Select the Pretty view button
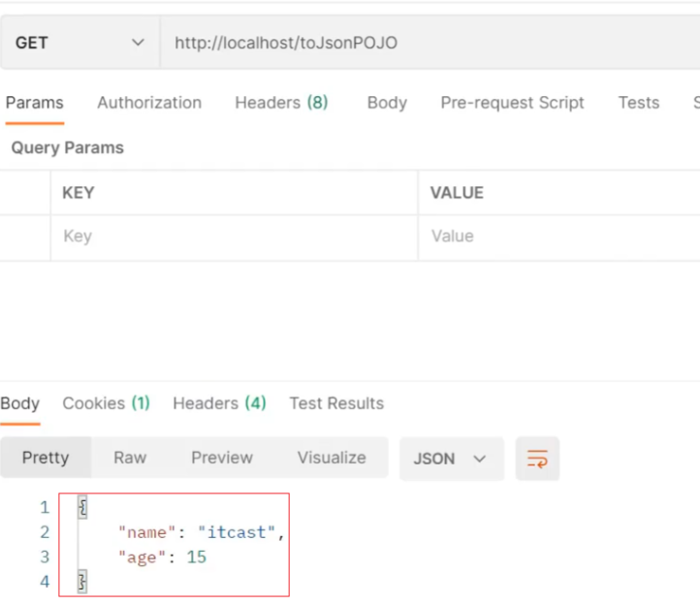The width and height of the screenshot is (700, 605). tap(46, 458)
